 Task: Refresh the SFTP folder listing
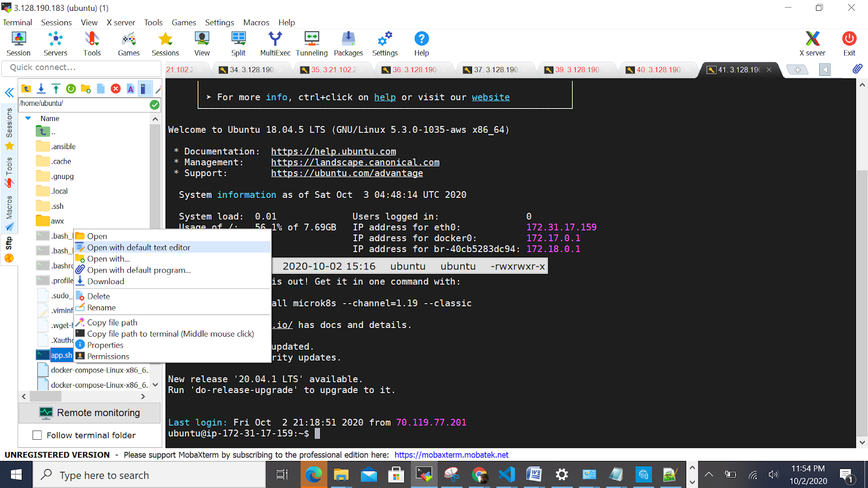[x=71, y=88]
